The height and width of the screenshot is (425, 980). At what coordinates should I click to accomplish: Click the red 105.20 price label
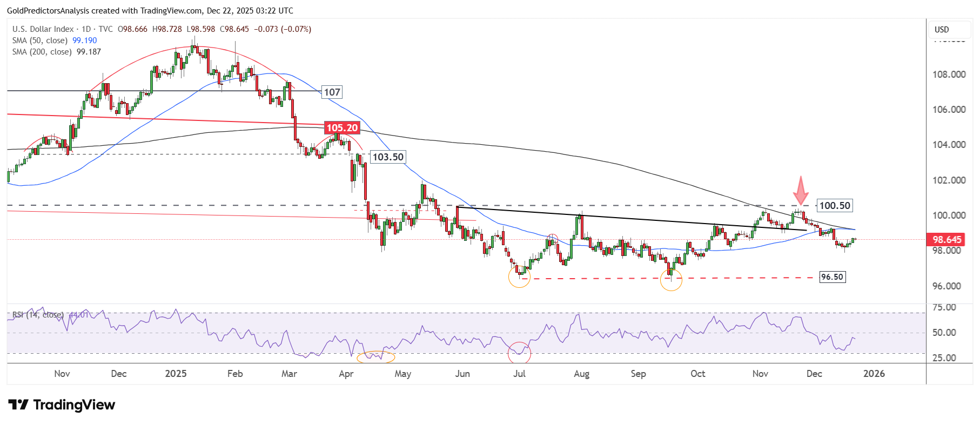click(341, 128)
